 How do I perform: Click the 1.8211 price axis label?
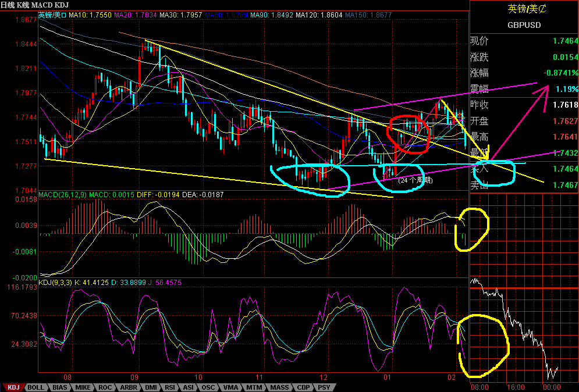coord(26,68)
